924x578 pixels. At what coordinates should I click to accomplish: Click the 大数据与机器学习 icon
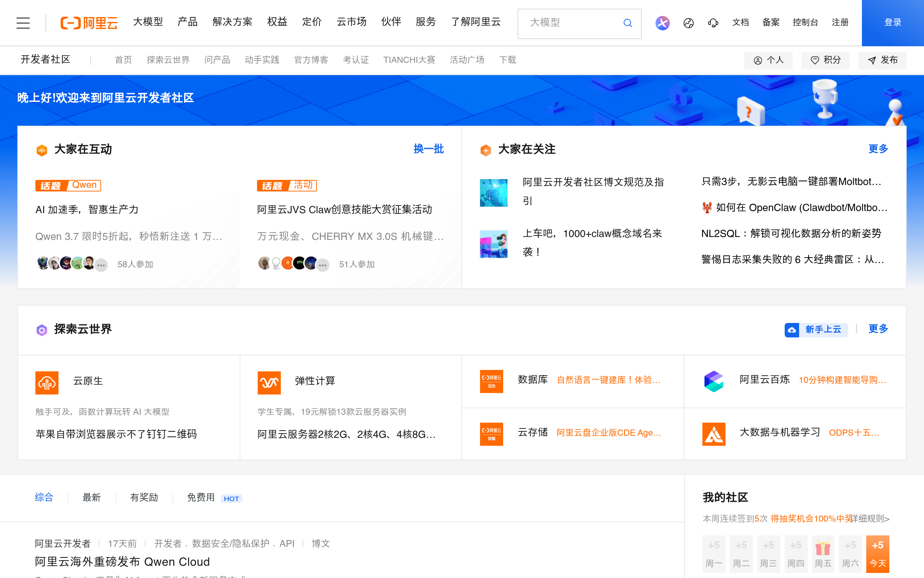(x=714, y=434)
